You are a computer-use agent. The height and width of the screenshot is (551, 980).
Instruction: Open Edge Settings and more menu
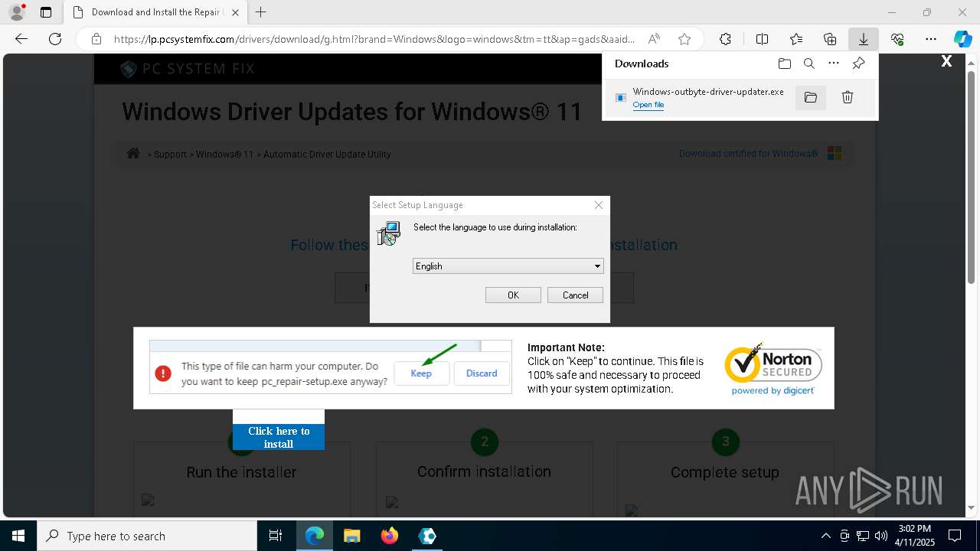931,39
